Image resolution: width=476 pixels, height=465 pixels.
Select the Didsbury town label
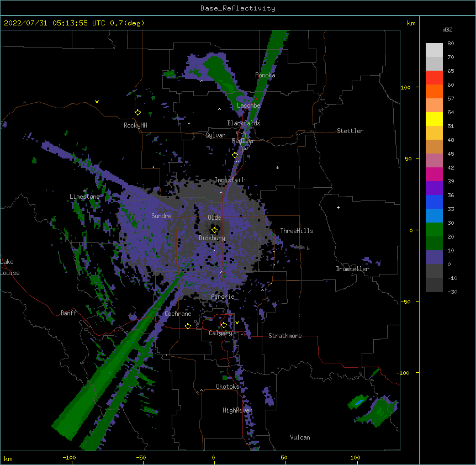pyautogui.click(x=212, y=238)
